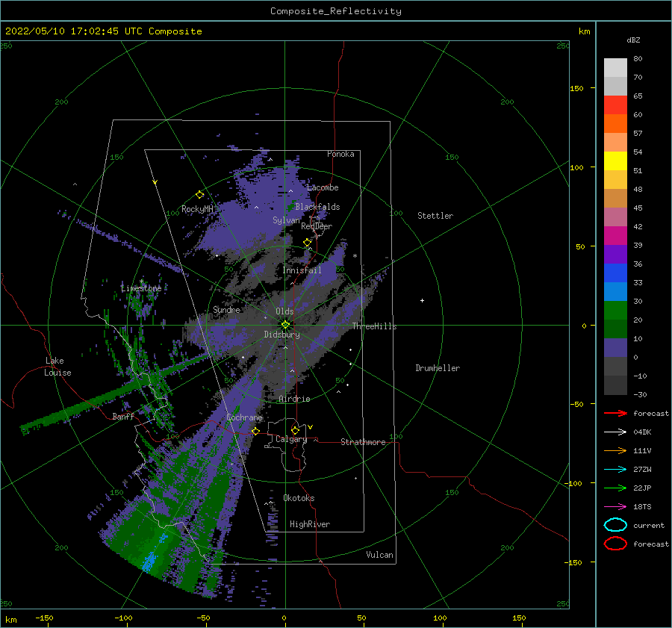The height and width of the screenshot is (628, 672).
Task: Click the Banff town label
Action: (x=123, y=416)
